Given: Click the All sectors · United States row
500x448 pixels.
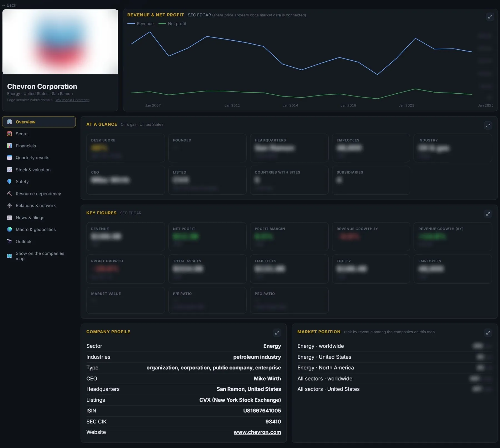Looking at the screenshot, I should [394, 389].
